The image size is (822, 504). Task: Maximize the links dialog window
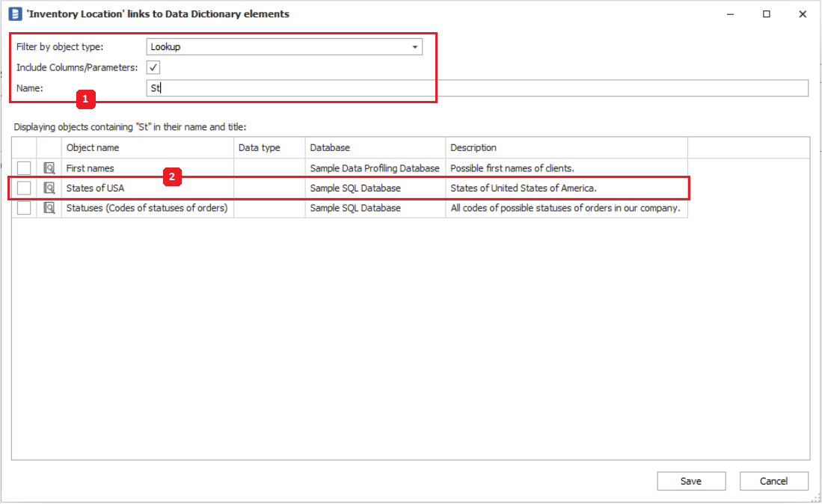[767, 13]
